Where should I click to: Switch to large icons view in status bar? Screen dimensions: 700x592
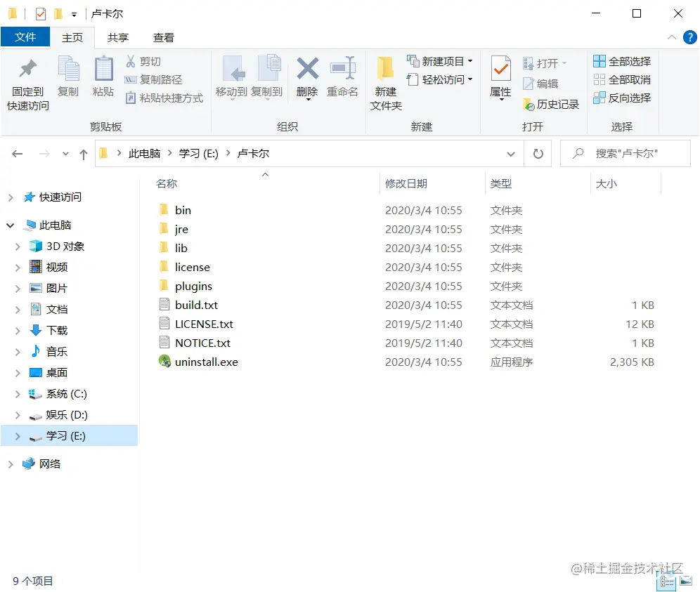tap(687, 581)
